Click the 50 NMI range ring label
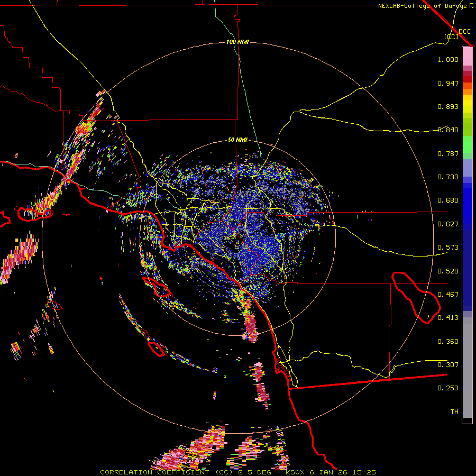The height and width of the screenshot is (476, 476). coord(237,140)
